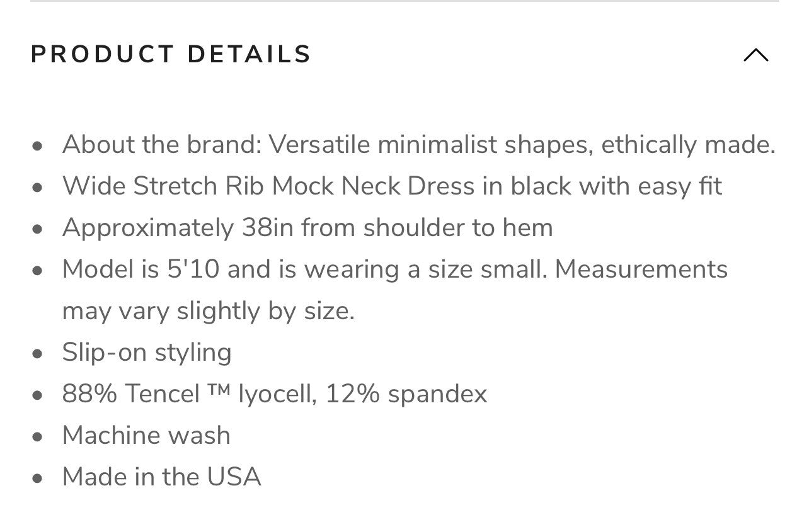Select the Slip-on styling bullet
This screenshot has height=532, width=809.
pyautogui.click(x=147, y=352)
